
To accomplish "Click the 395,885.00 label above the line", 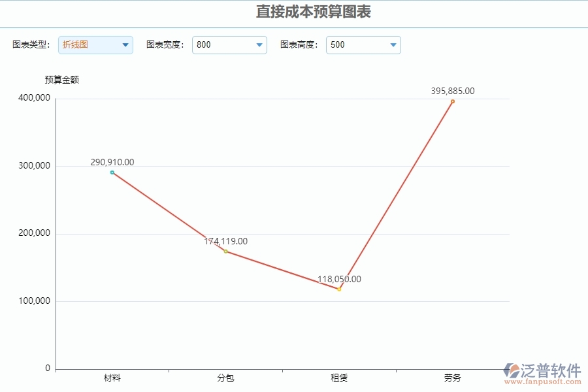I will tap(452, 91).
